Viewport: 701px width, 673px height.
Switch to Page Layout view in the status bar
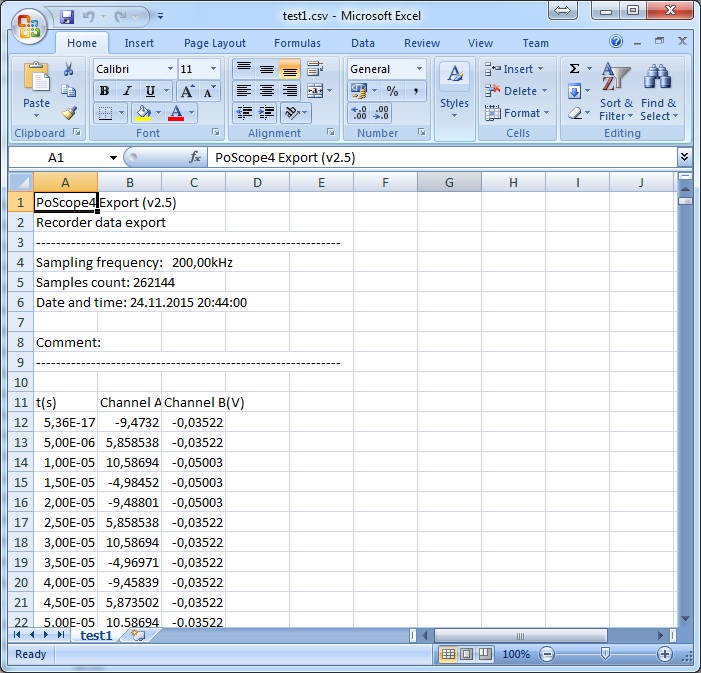(466, 655)
